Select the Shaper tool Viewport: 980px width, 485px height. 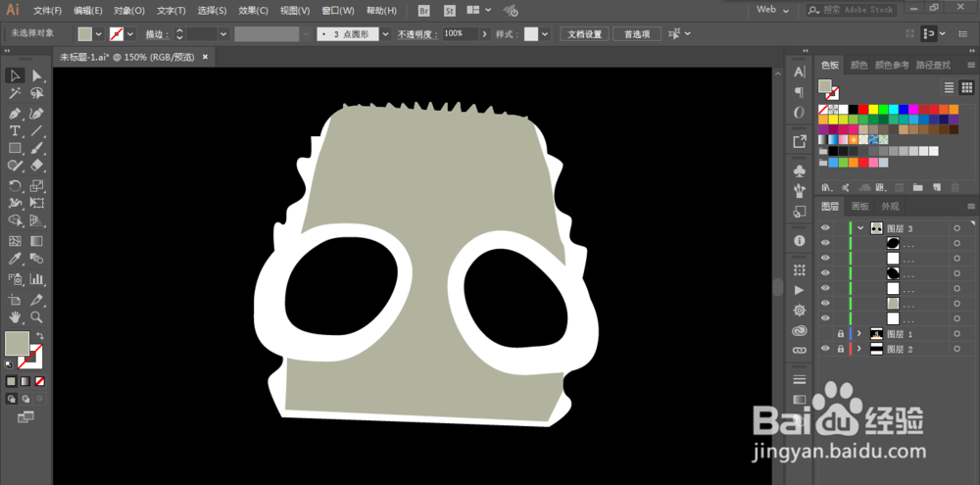(15, 165)
